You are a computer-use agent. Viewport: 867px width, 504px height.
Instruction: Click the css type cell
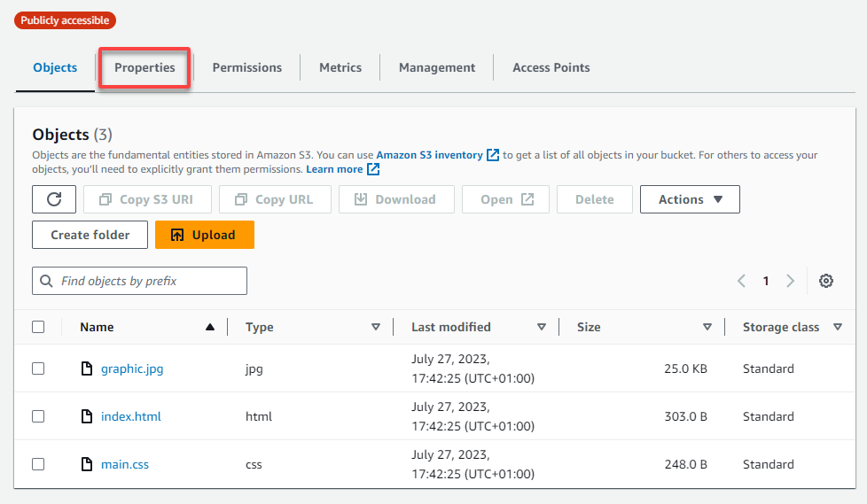(254, 464)
